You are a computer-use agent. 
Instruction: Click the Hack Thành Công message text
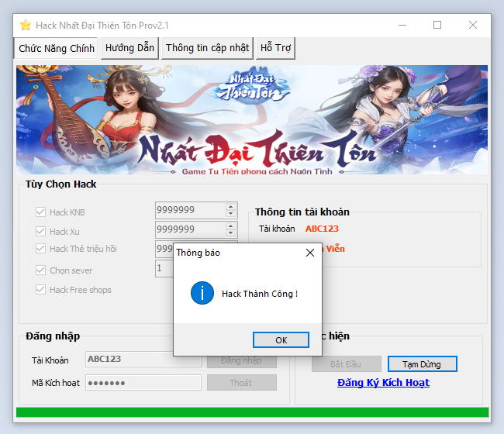[x=260, y=294]
